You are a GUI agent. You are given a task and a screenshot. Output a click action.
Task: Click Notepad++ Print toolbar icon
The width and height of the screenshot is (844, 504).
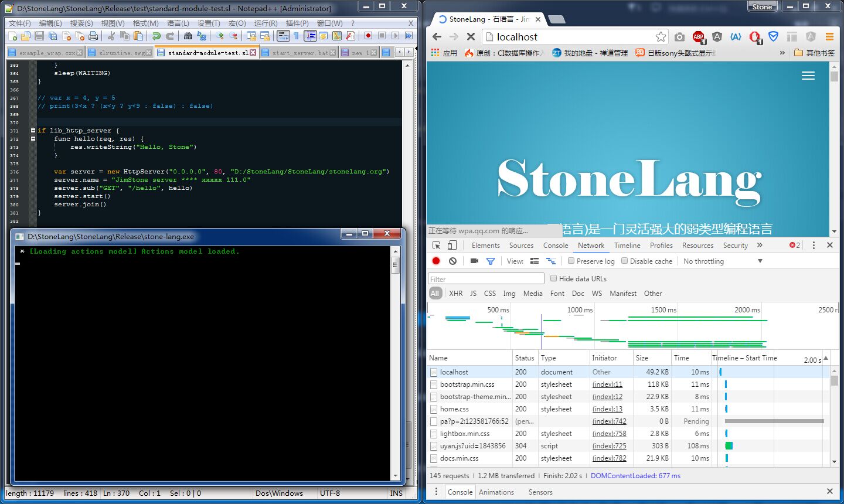point(93,36)
